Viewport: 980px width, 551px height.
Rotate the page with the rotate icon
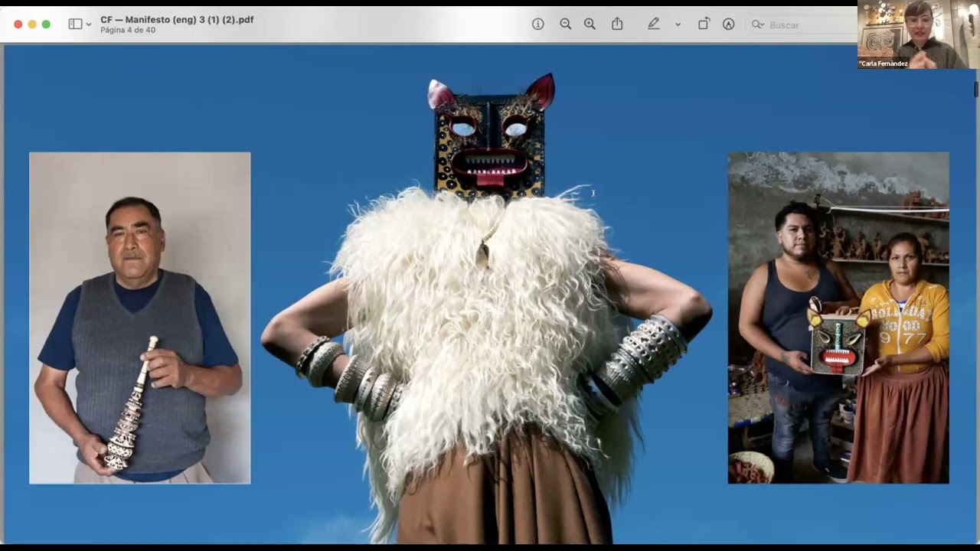(704, 24)
